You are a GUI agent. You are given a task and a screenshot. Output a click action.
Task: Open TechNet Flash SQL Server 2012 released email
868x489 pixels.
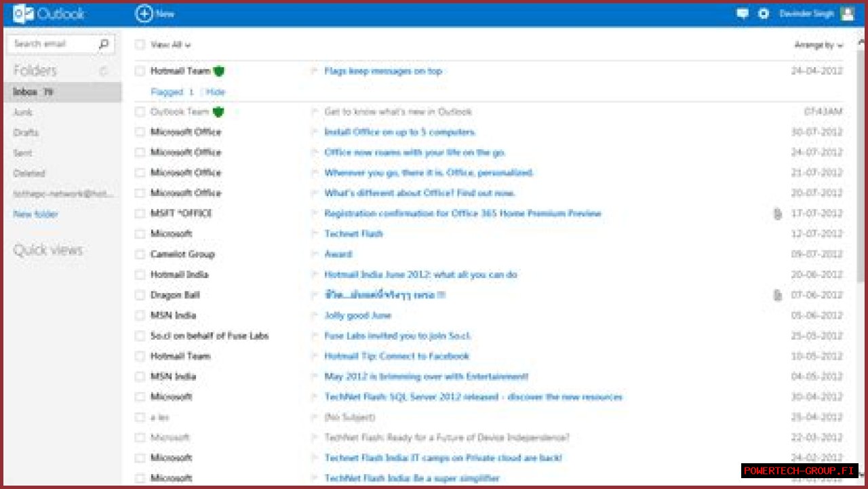pos(473,397)
